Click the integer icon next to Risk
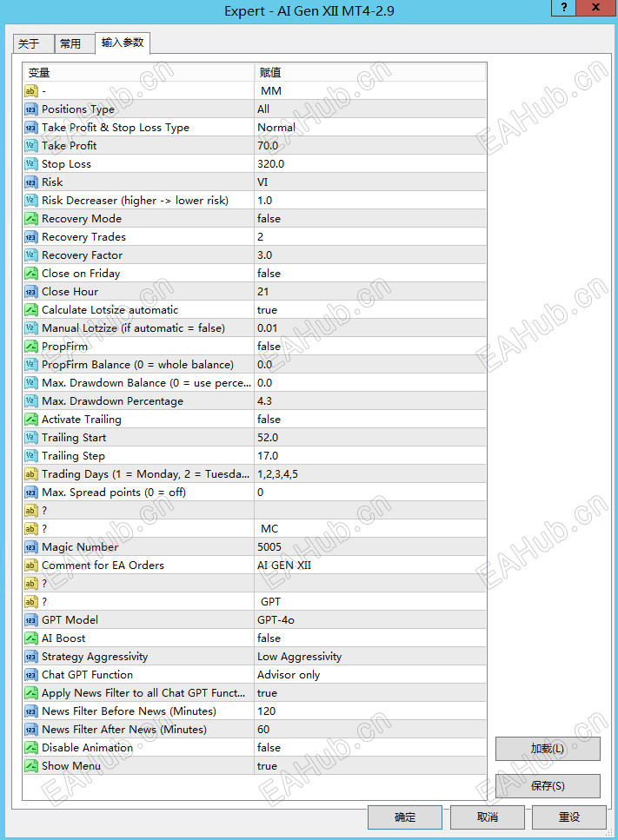Image resolution: width=618 pixels, height=840 pixels. coord(31,182)
